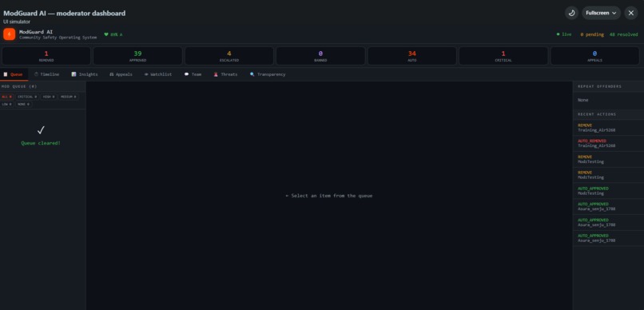Image resolution: width=644 pixels, height=310 pixels.
Task: Toggle dark mode with the moon icon
Action: (571, 13)
